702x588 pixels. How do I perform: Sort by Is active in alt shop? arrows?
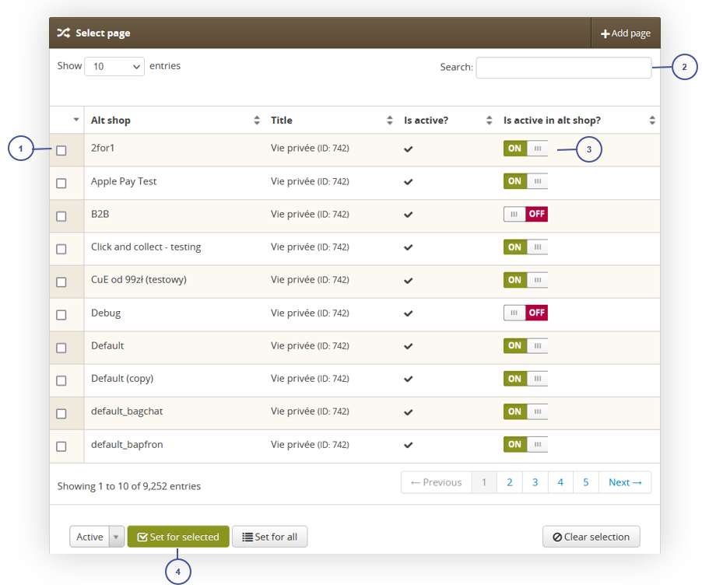(x=652, y=120)
